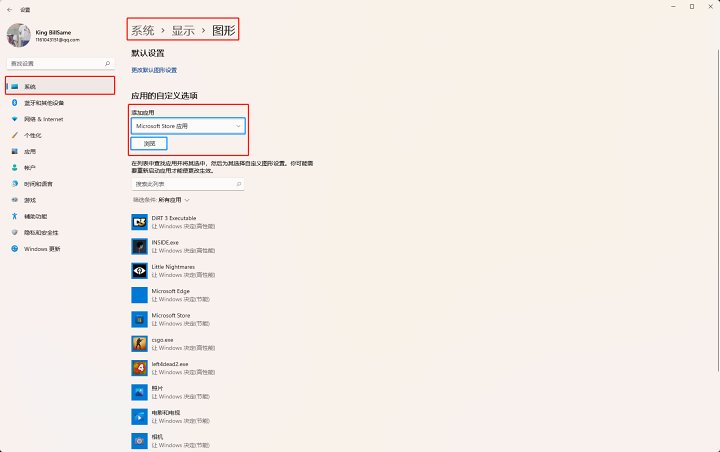
Task: Click the DiRT 3 Executable app icon
Action: point(139,222)
